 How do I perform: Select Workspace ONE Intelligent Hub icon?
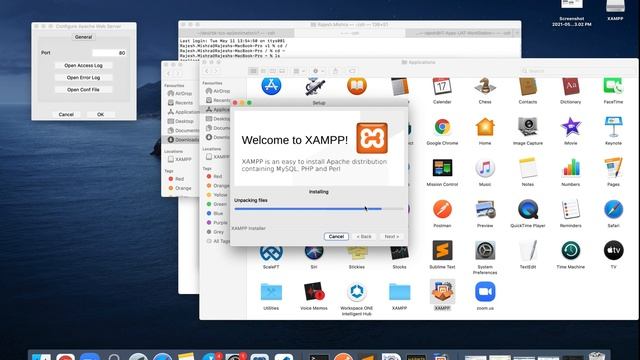(357, 292)
